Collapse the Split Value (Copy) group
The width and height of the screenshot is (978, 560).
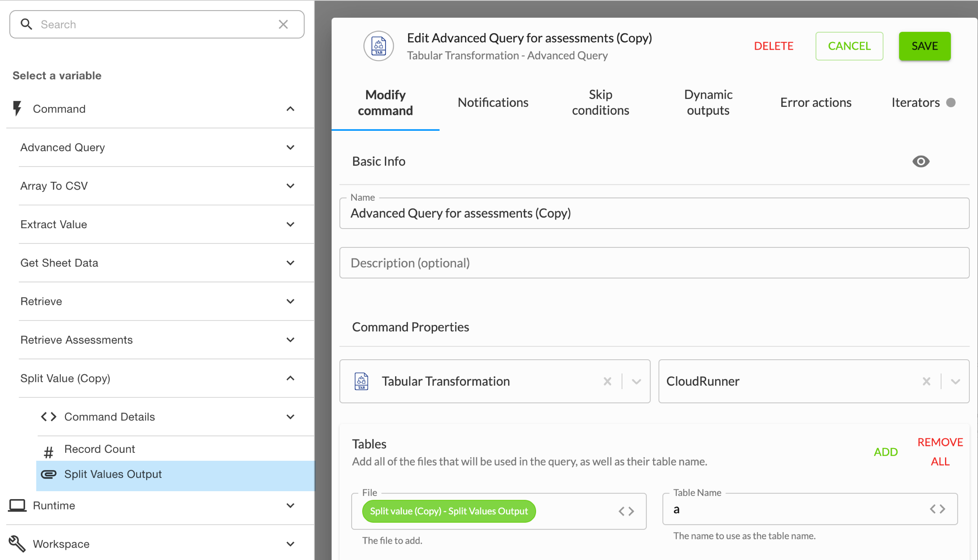click(291, 378)
